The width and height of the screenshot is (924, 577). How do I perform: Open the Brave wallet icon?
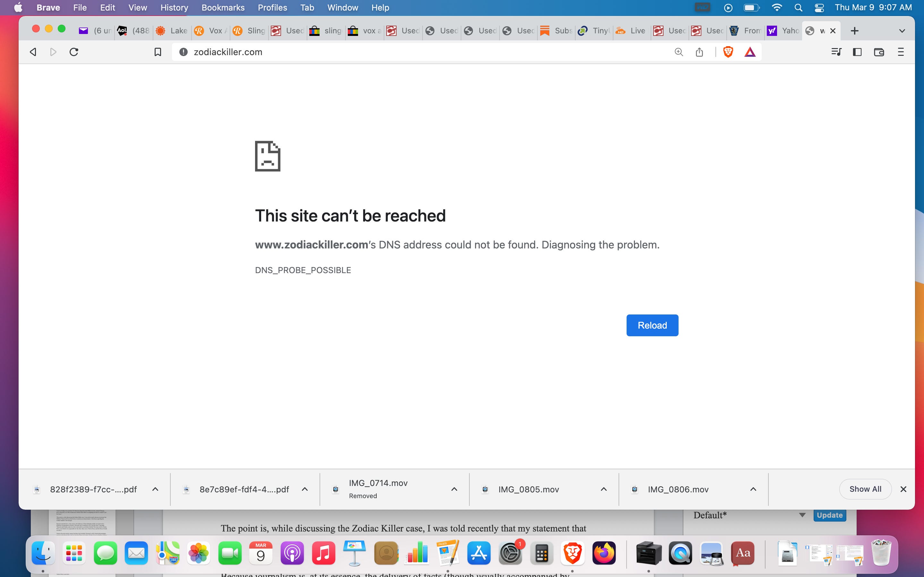(879, 52)
